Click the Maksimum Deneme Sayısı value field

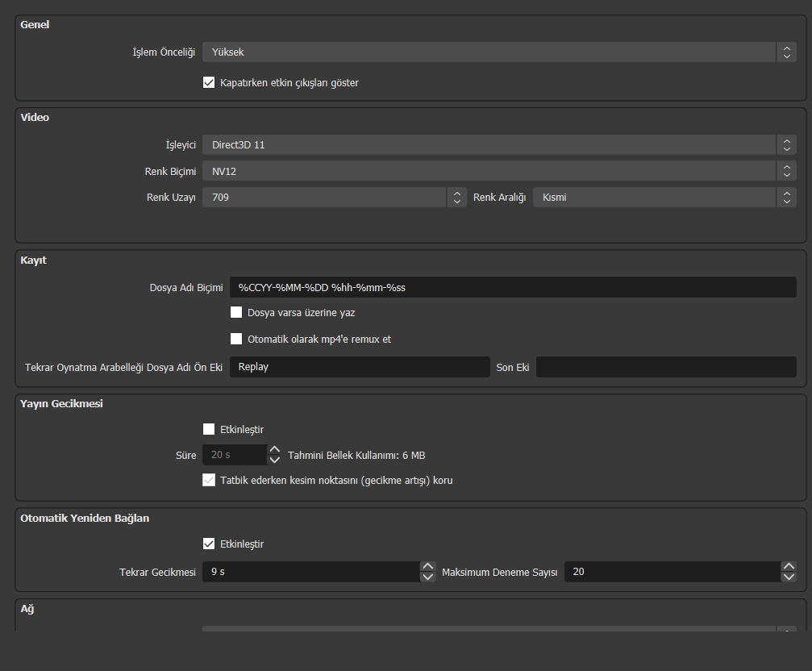point(671,572)
